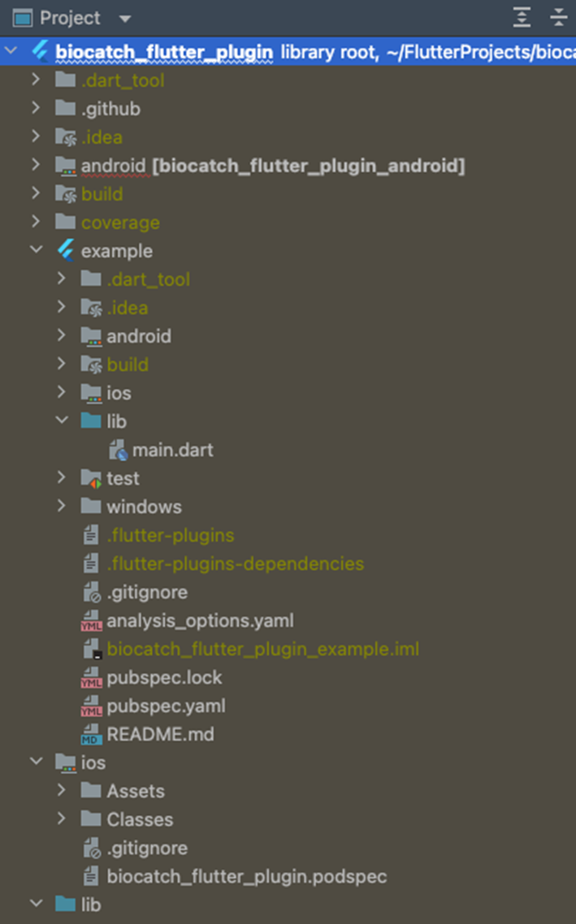Screen dimensions: 576x924
Task: Collapse the root ios folder
Action: coord(36,762)
